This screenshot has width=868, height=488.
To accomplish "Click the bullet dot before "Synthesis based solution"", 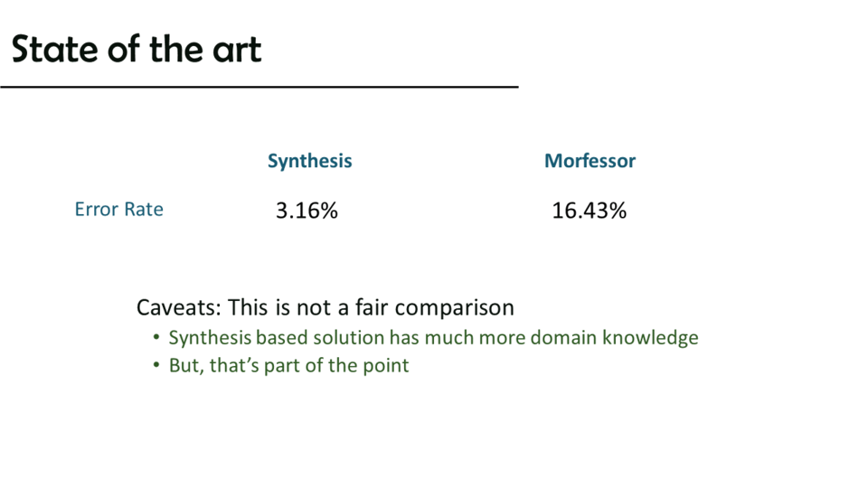I will (x=156, y=339).
